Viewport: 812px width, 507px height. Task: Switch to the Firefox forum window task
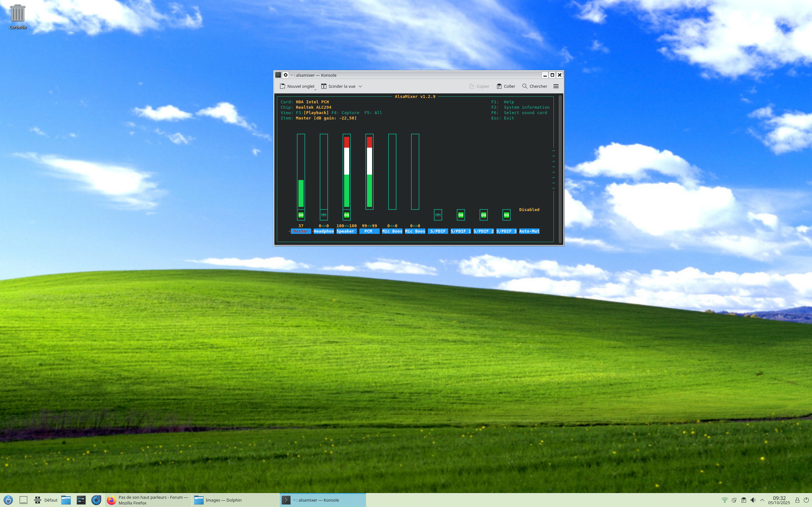(x=148, y=500)
